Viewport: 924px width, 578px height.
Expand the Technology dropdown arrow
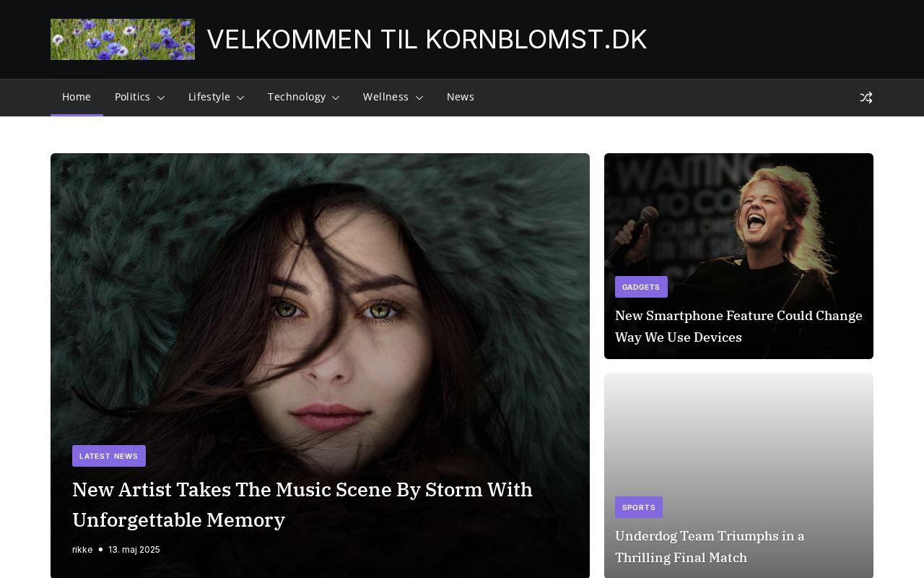336,98
